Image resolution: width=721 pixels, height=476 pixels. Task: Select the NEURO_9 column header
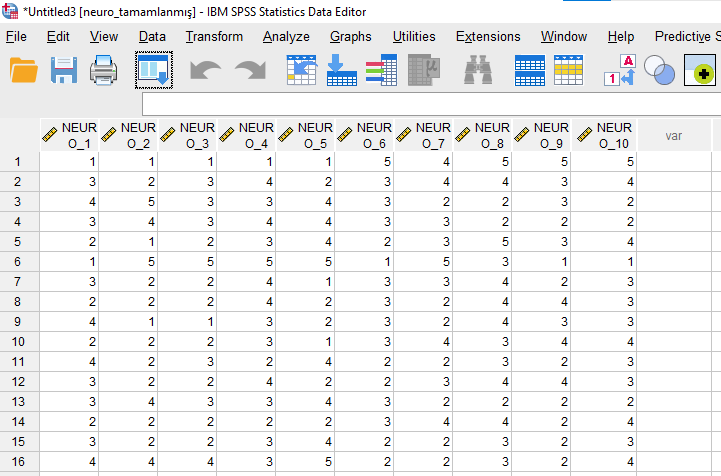click(x=541, y=135)
